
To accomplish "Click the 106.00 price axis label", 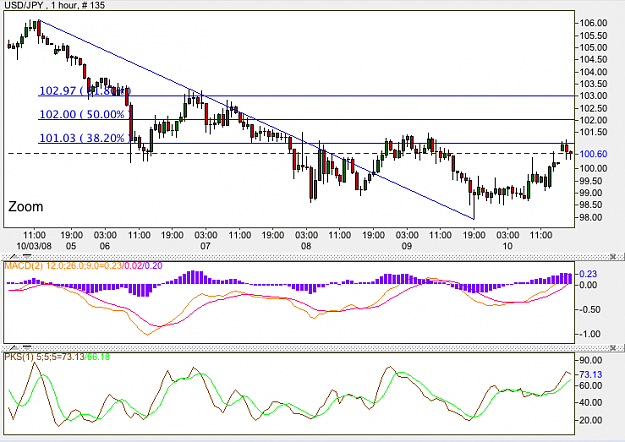I will 593,23.
